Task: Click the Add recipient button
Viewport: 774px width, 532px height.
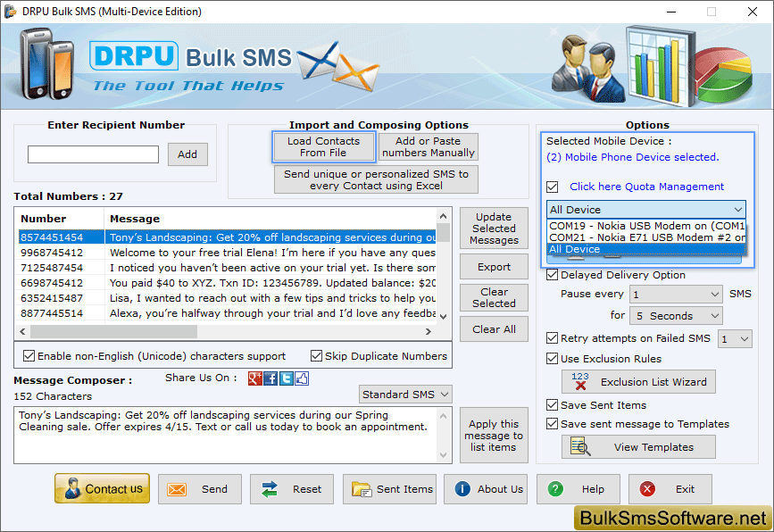Action: pos(187,154)
